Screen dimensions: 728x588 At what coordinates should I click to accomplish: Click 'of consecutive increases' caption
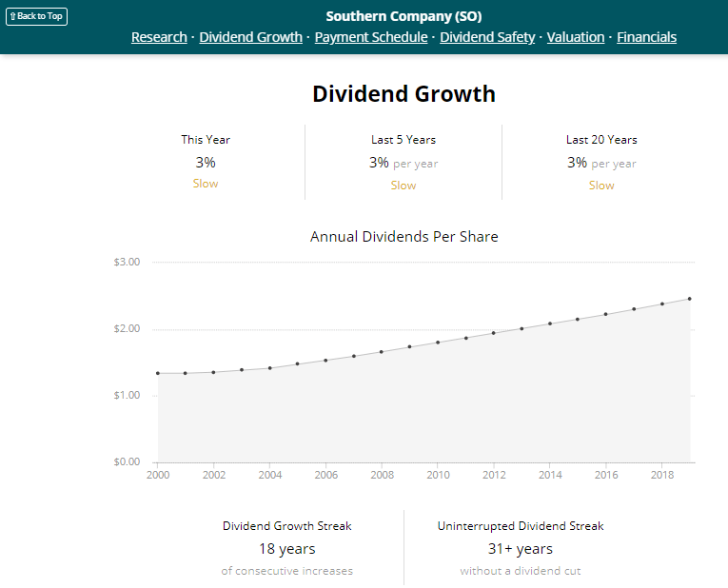287,571
